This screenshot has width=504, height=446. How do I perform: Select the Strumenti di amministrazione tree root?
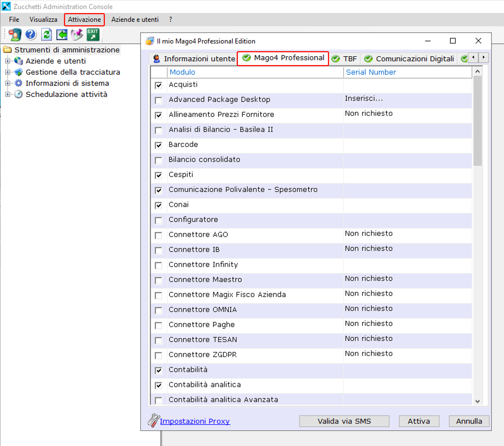[67, 50]
